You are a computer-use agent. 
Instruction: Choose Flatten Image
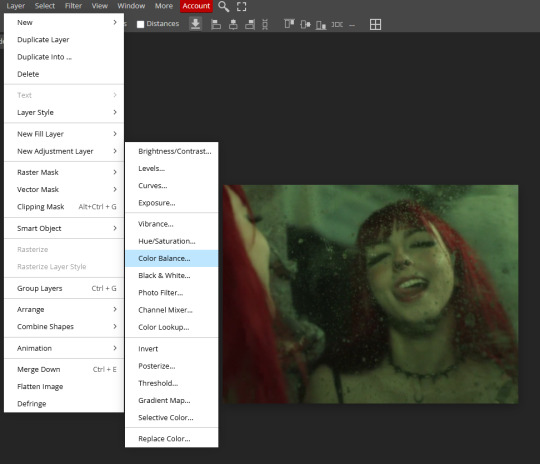click(64, 386)
